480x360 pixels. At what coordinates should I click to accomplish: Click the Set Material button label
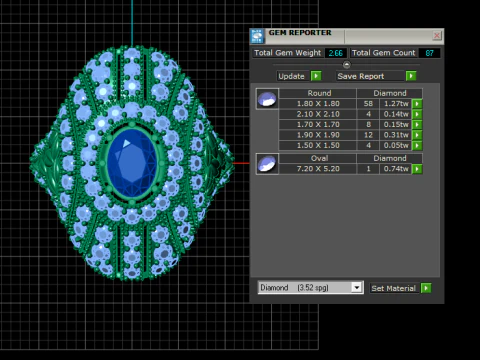pyautogui.click(x=394, y=288)
